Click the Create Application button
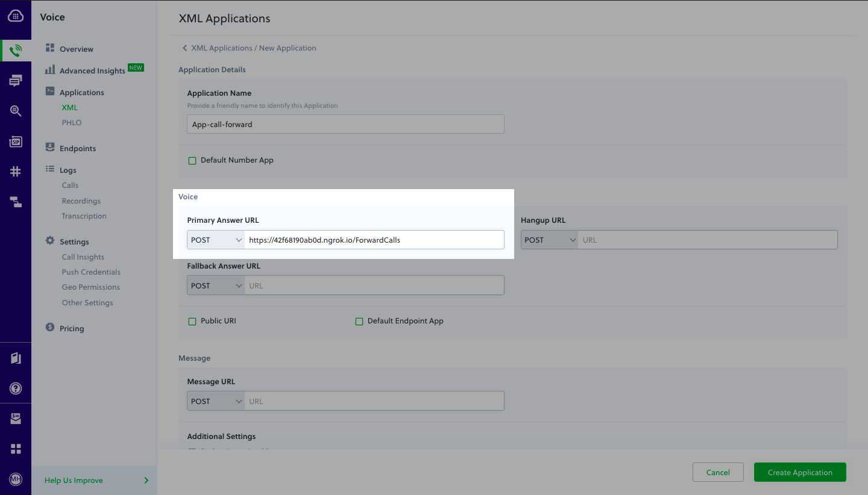Screen dimensions: 868x495 pyautogui.click(x=800, y=472)
